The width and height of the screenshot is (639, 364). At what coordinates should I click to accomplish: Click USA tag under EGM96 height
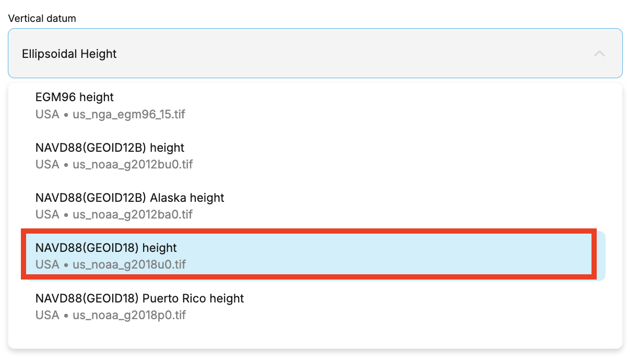[47, 114]
